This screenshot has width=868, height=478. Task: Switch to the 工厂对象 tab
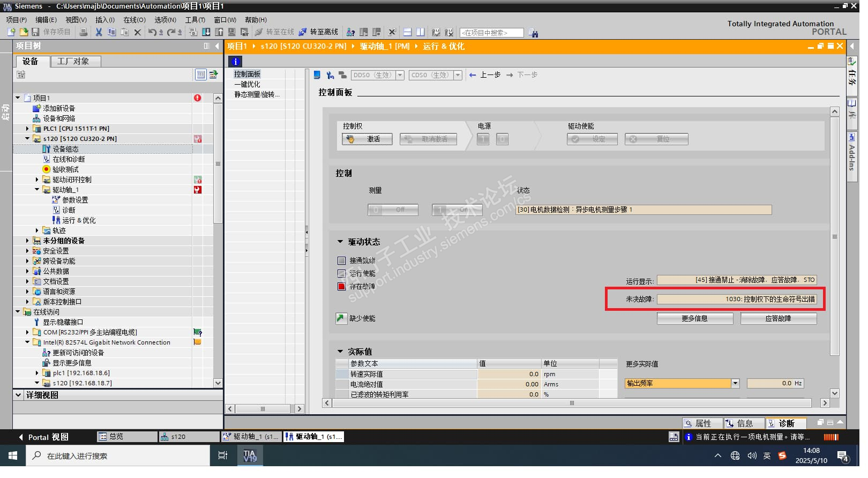[x=76, y=61]
